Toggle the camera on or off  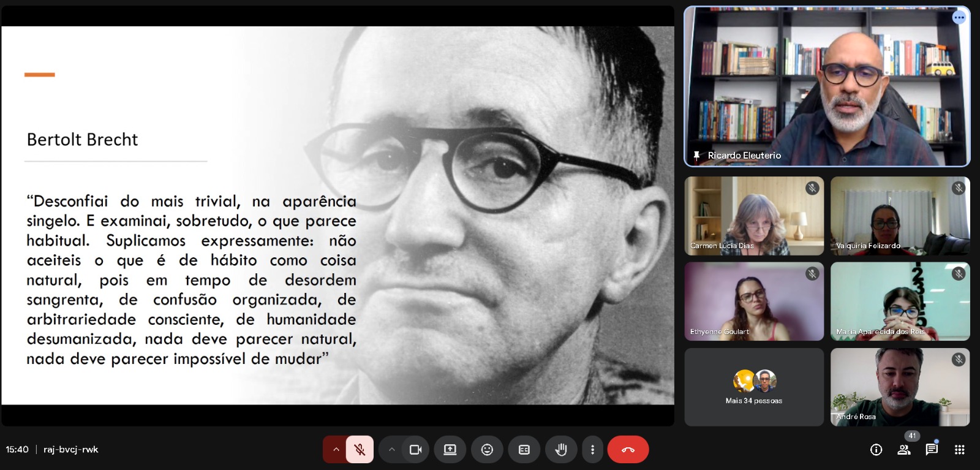pos(415,450)
